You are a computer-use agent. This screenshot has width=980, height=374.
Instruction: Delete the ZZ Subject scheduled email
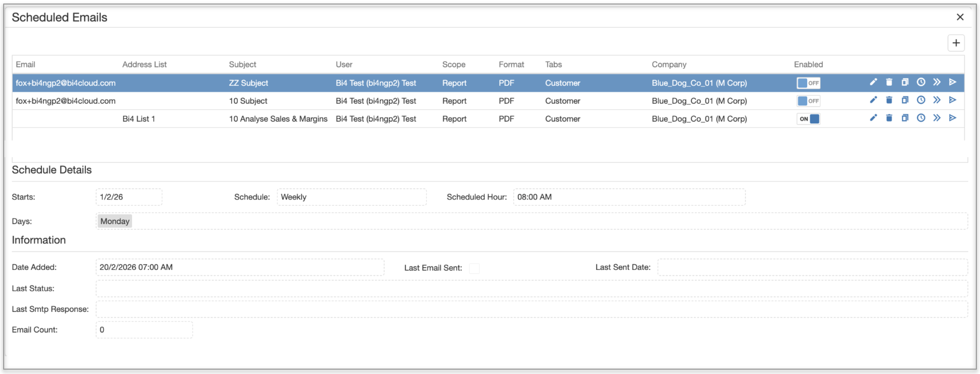[x=889, y=83]
